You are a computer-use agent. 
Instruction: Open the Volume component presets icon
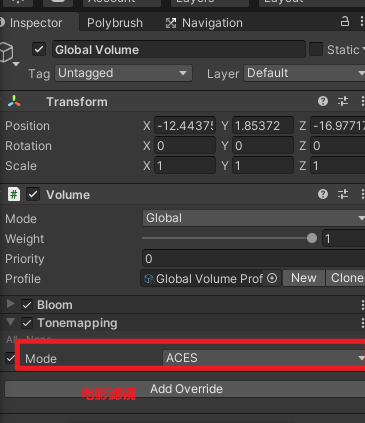point(343,194)
